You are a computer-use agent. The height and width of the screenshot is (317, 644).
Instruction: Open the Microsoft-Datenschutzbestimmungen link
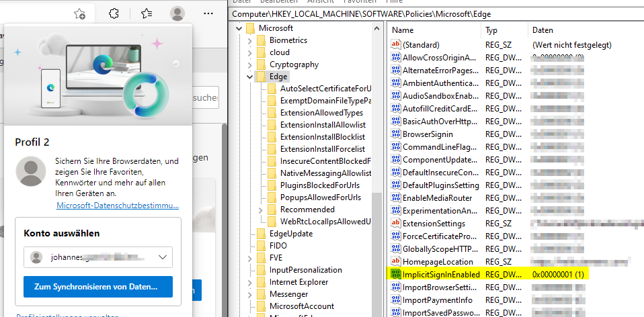[118, 206]
